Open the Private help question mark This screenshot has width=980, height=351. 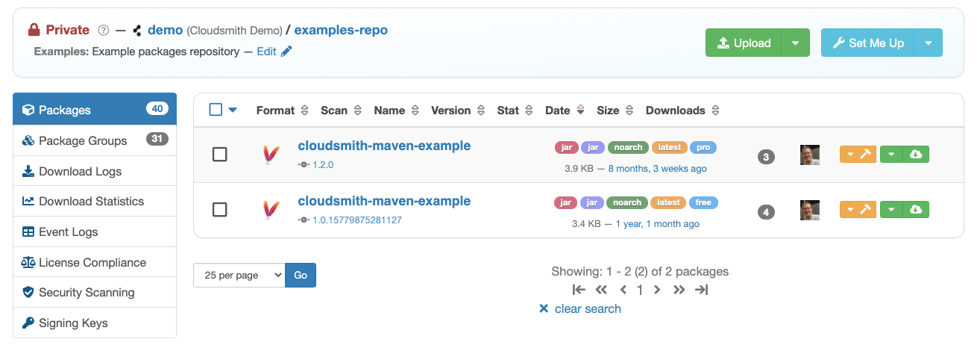(x=104, y=31)
